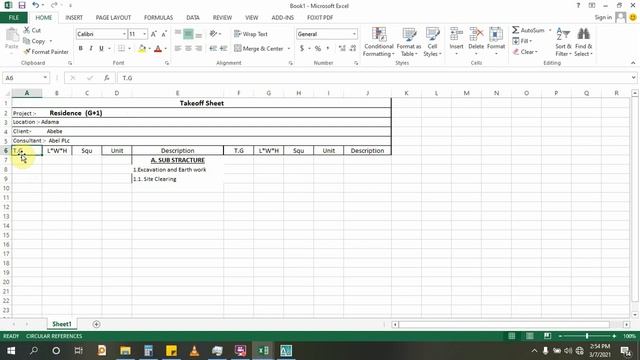Image resolution: width=640 pixels, height=360 pixels.
Task: Open Windows search on the taskbar
Action: (x=34, y=351)
